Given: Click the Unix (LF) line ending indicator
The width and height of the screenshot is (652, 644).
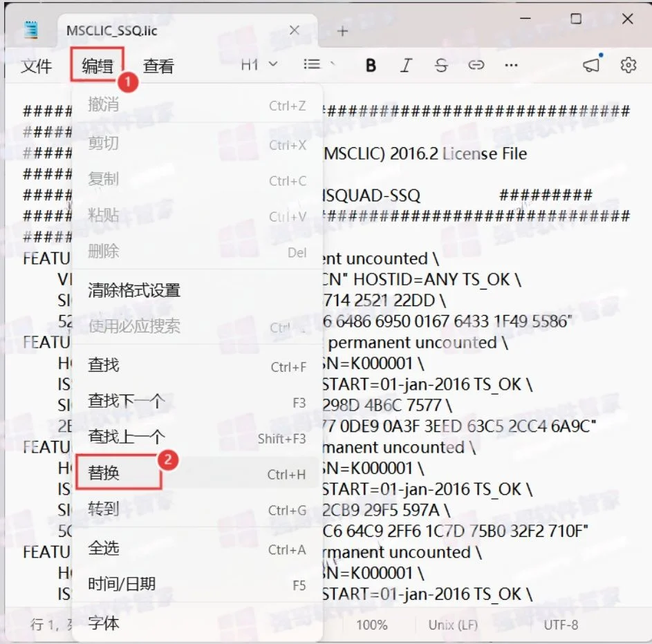Looking at the screenshot, I should tap(453, 625).
